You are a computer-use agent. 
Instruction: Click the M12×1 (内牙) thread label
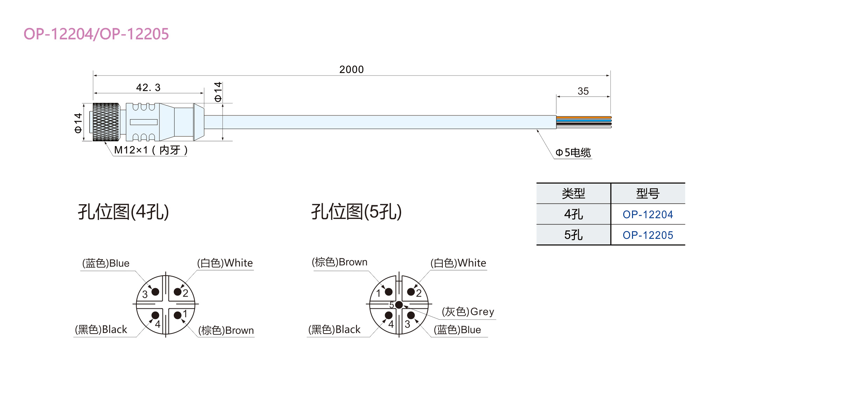click(151, 150)
